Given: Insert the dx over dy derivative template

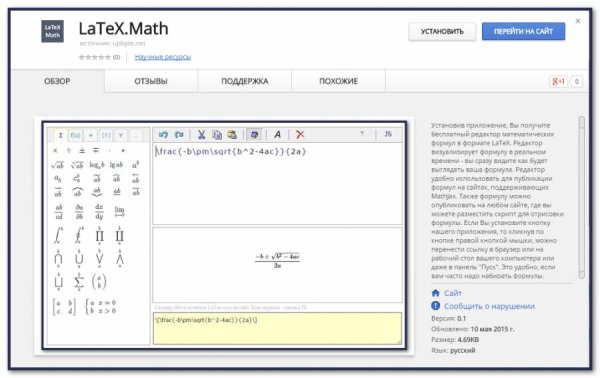Looking at the screenshot, I should (99, 212).
